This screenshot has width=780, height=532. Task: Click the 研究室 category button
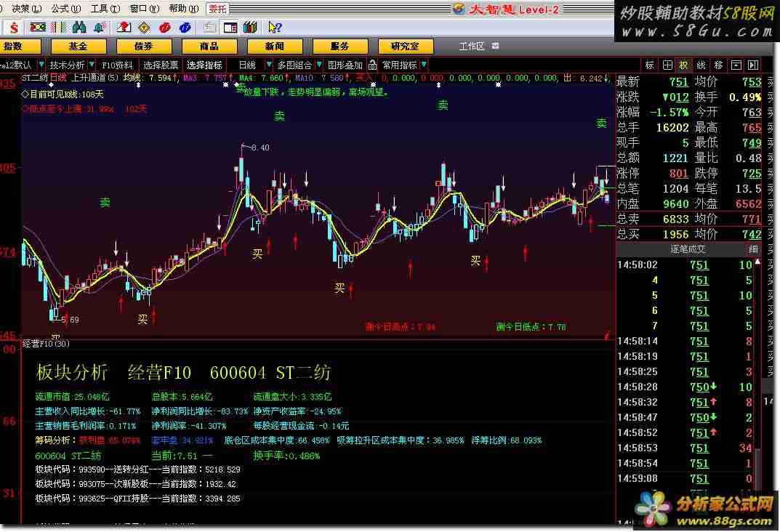[x=405, y=46]
